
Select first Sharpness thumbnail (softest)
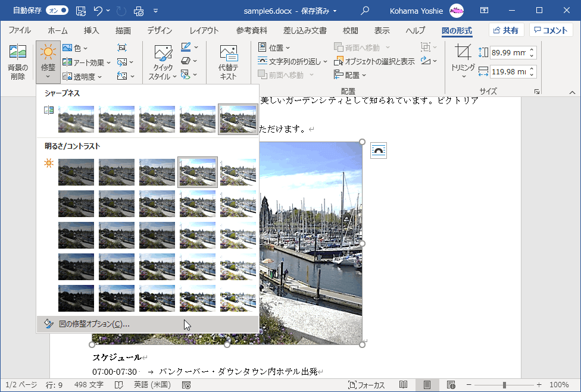[x=76, y=119]
